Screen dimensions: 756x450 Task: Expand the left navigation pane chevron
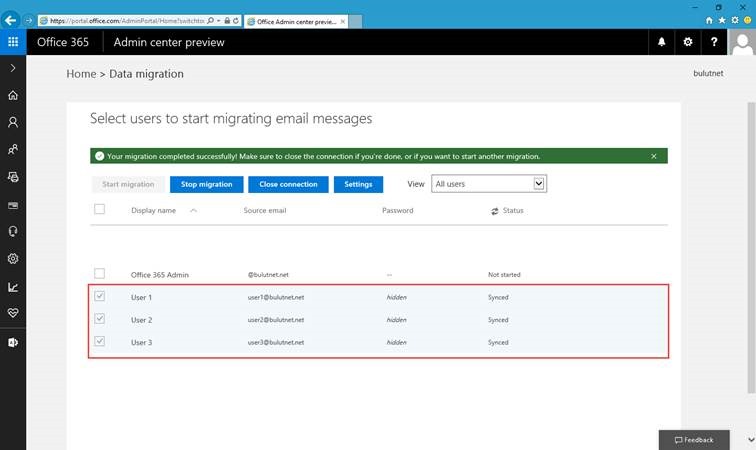13,68
